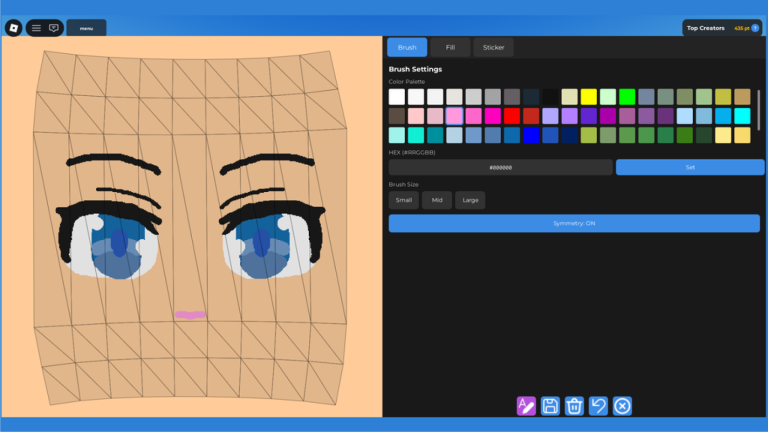Viewport: 768px width, 432px height.
Task: Pick the dark navy blue swatch
Action: [x=570, y=135]
